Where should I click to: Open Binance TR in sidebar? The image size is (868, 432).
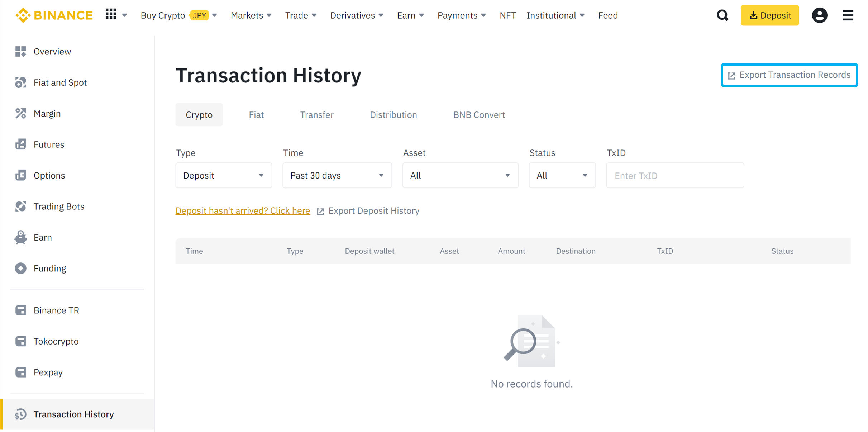[56, 310]
